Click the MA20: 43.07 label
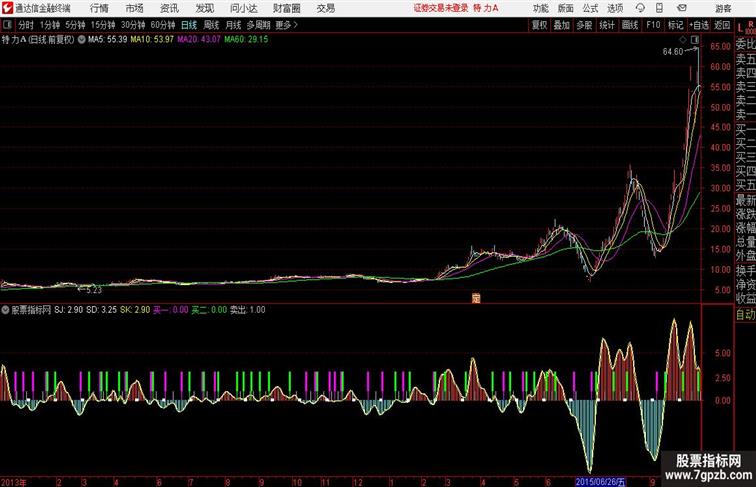756x487 pixels. [x=199, y=40]
